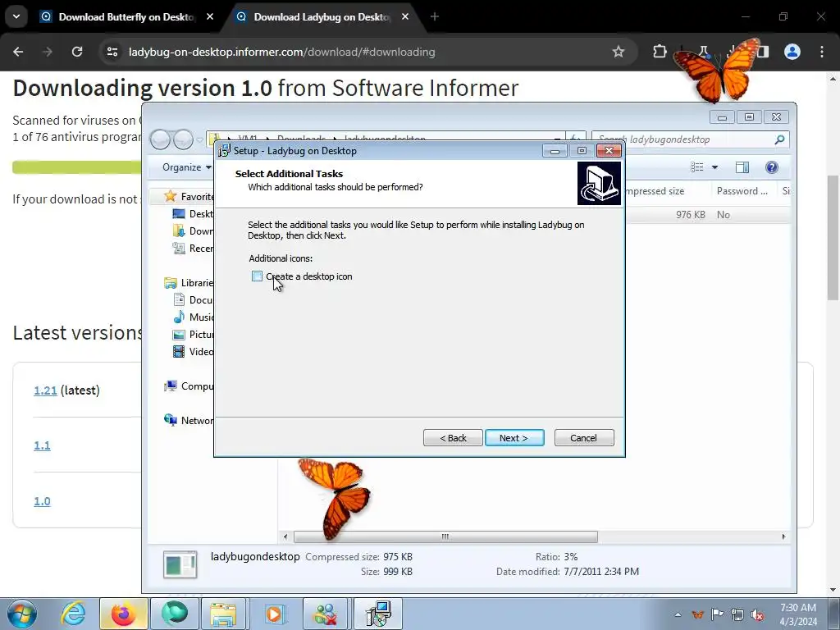
Task: Click the Explorer search magnifier icon
Action: pos(779,139)
